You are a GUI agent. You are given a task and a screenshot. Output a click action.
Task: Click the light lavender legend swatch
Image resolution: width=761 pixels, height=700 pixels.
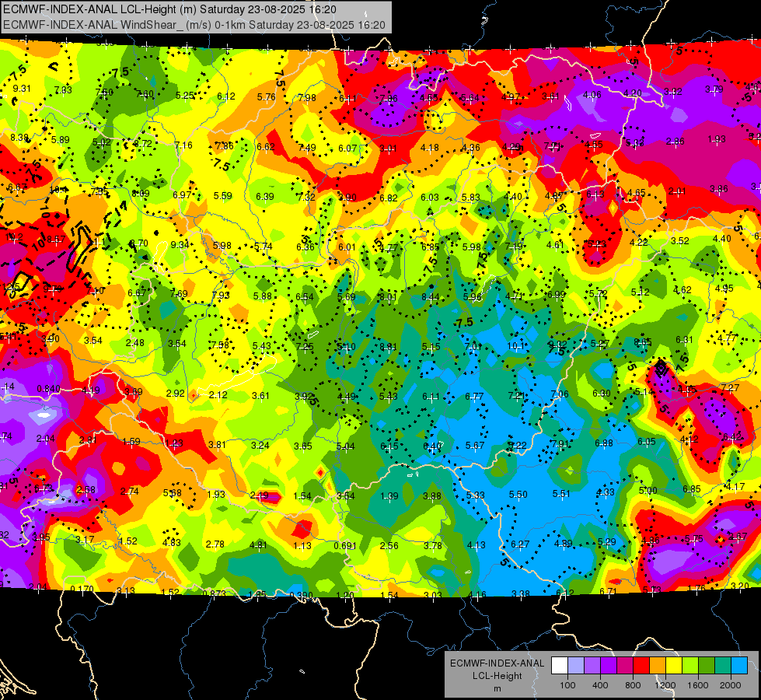[576, 665]
